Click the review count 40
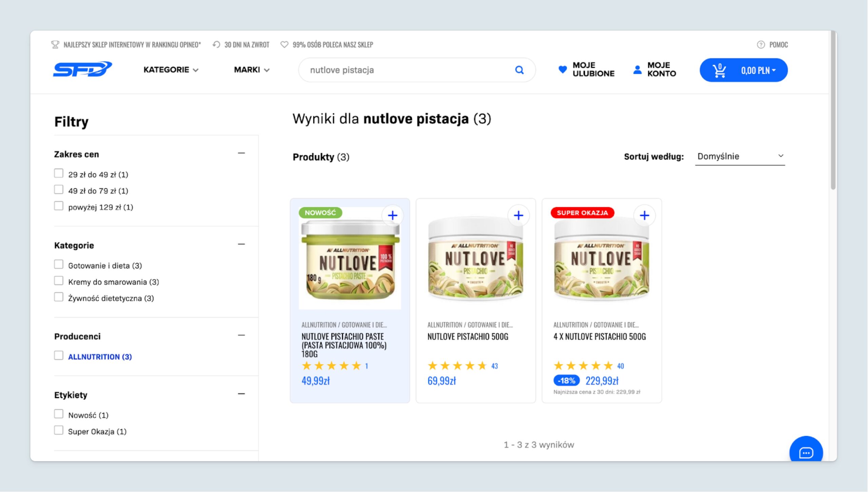Viewport: 868px width, 492px height. pyautogui.click(x=620, y=366)
